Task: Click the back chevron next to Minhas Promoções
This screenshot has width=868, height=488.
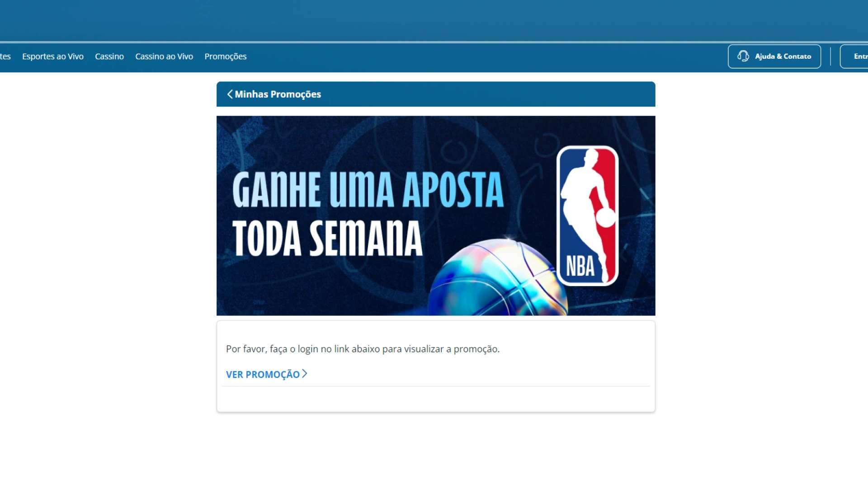Action: pyautogui.click(x=230, y=94)
